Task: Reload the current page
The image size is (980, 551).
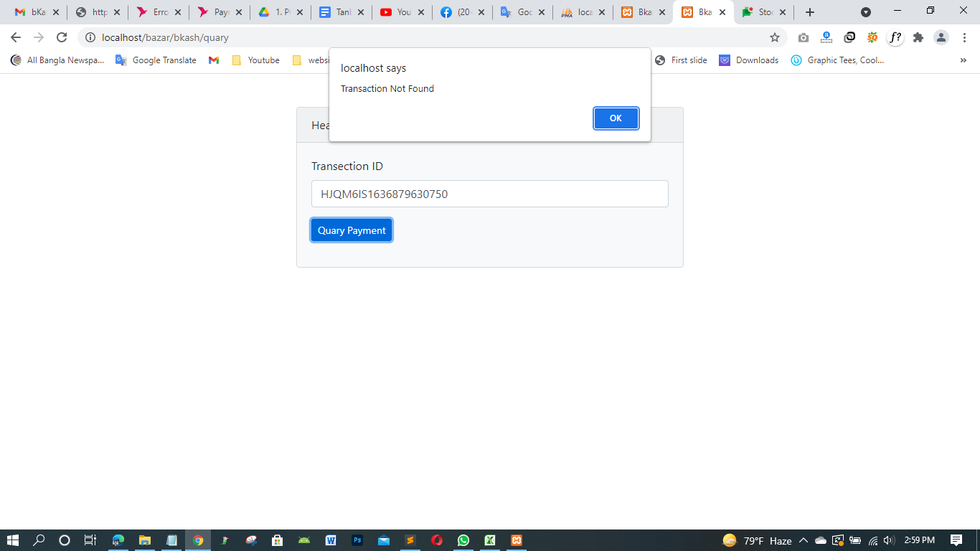Action: (62, 37)
